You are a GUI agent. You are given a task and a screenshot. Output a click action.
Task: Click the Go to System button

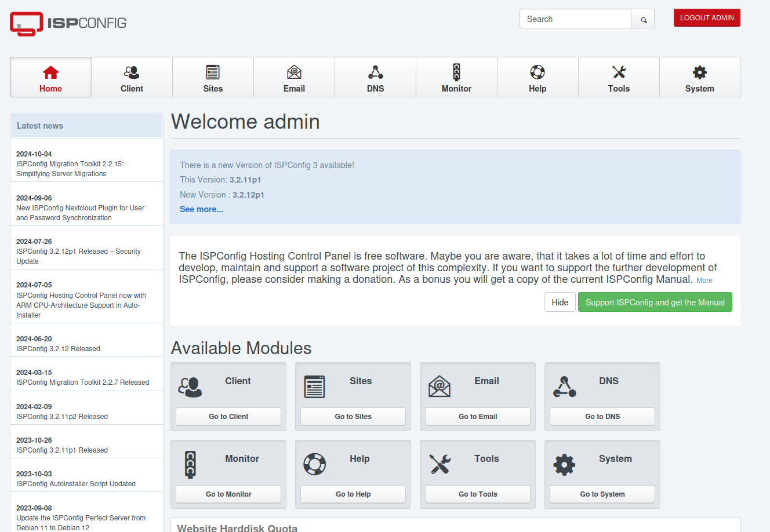[x=602, y=494]
